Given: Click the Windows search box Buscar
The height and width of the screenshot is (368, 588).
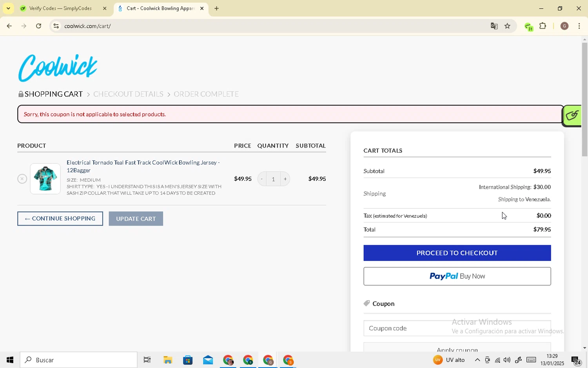Looking at the screenshot, I should click(x=78, y=360).
